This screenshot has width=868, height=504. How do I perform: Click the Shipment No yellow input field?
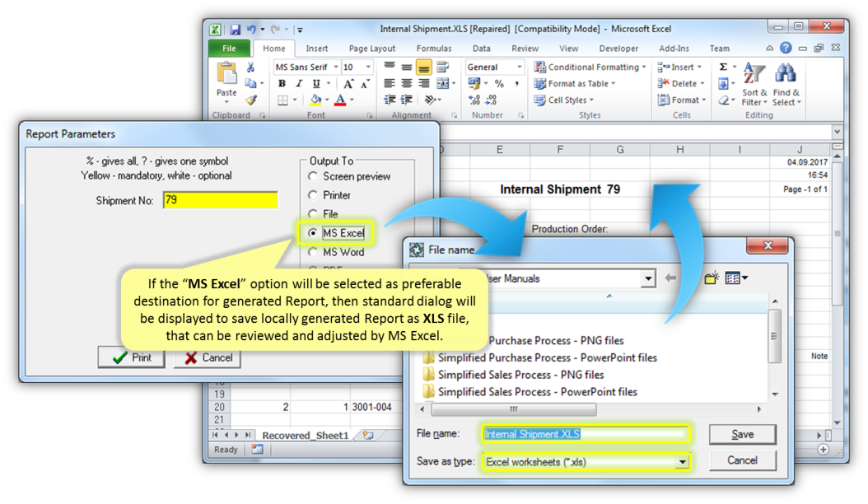pos(221,200)
